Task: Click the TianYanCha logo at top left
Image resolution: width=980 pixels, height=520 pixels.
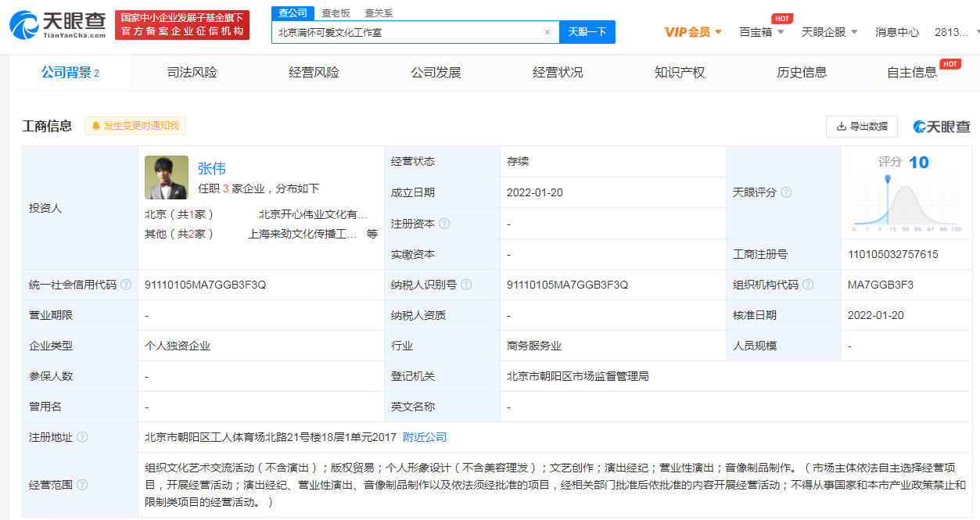Action: (x=57, y=25)
